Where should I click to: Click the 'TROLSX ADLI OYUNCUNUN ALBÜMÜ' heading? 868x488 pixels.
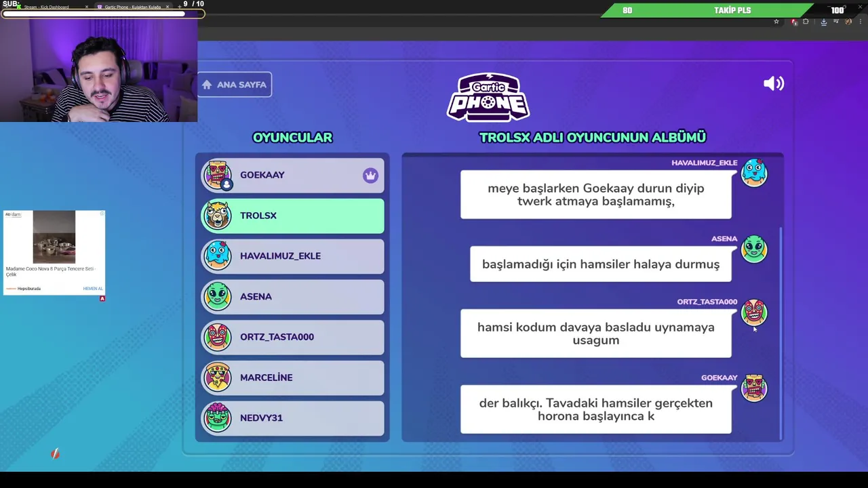pos(593,138)
